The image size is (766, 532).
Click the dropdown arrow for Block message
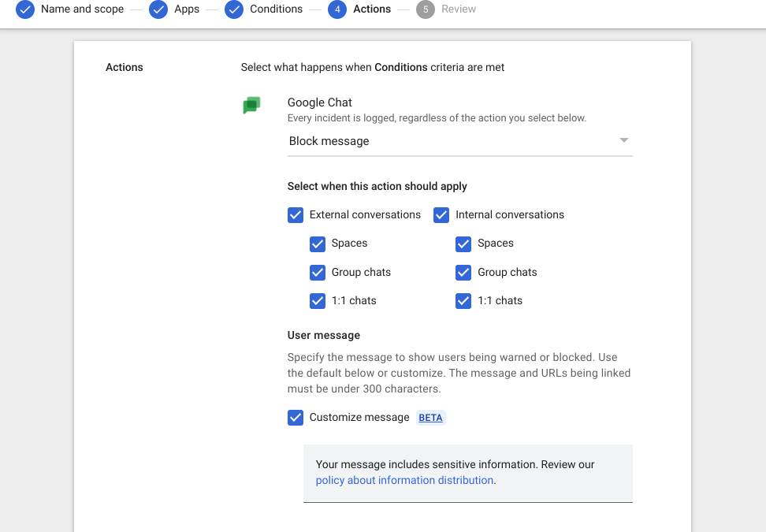point(623,140)
